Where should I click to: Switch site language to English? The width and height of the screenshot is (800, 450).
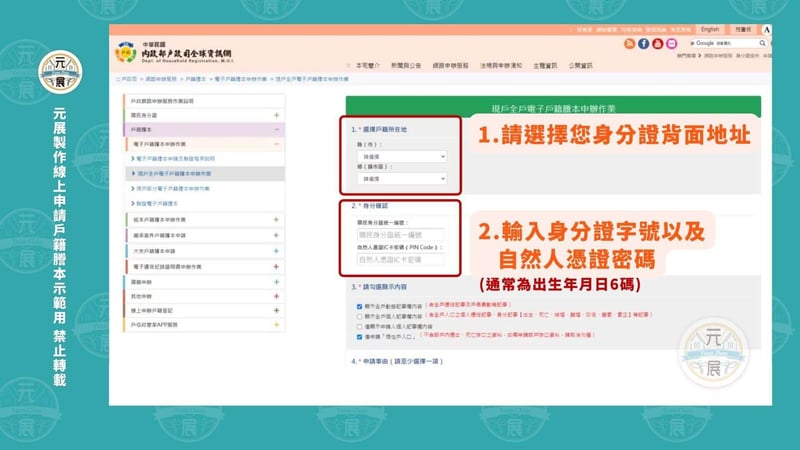tap(710, 30)
